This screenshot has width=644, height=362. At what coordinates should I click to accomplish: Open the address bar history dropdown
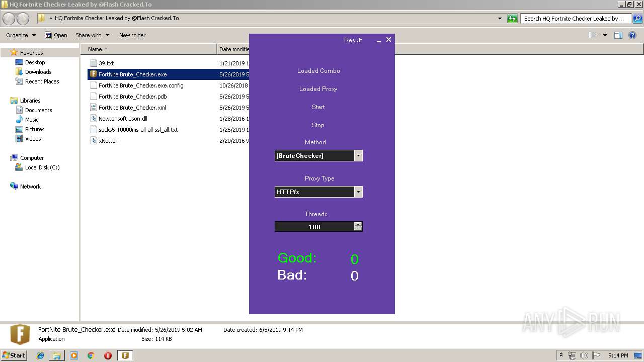click(x=500, y=19)
